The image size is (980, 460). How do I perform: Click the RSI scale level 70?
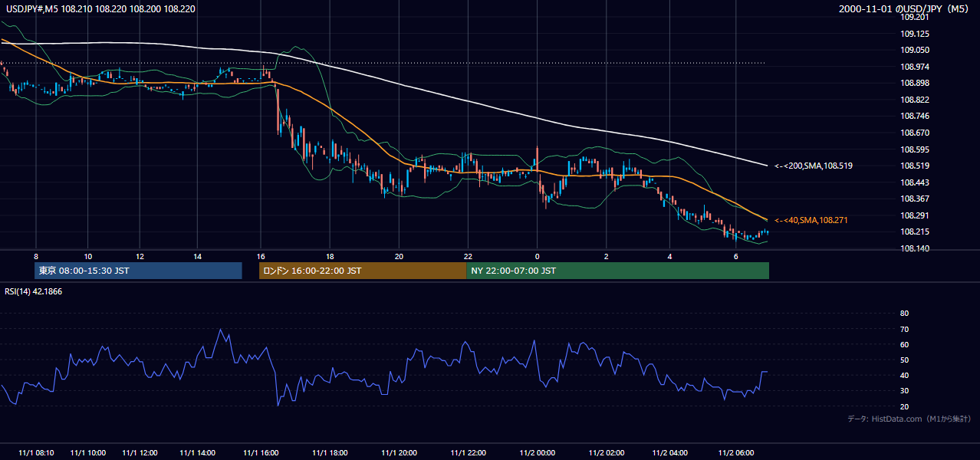904,329
